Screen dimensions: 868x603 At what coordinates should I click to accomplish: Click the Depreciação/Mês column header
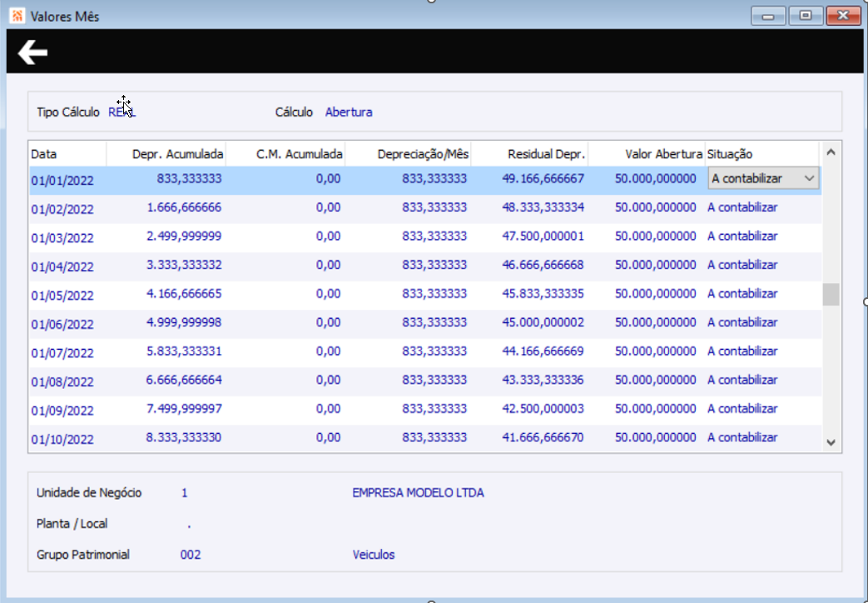click(408, 154)
